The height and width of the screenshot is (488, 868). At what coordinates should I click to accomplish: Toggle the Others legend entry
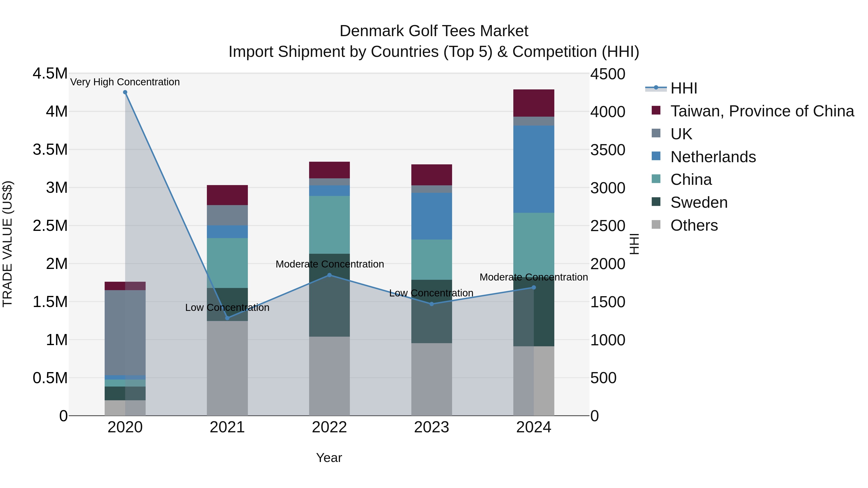pyautogui.click(x=684, y=225)
